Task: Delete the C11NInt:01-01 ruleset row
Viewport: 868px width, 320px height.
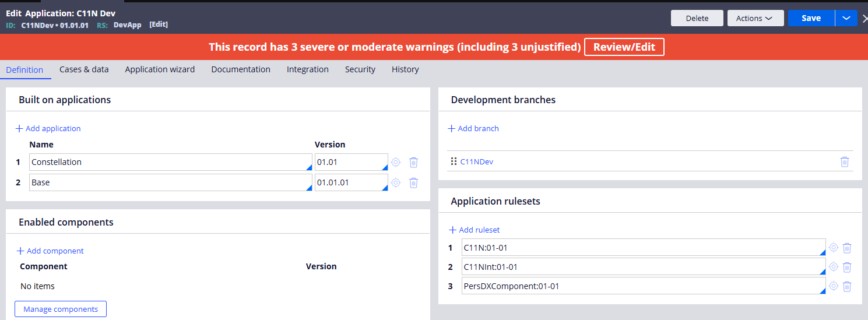Action: click(x=847, y=267)
